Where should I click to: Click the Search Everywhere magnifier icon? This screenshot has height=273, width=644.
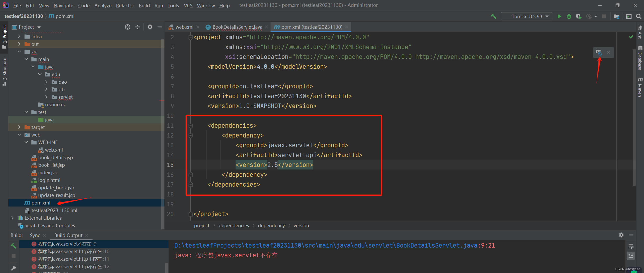coord(638,16)
